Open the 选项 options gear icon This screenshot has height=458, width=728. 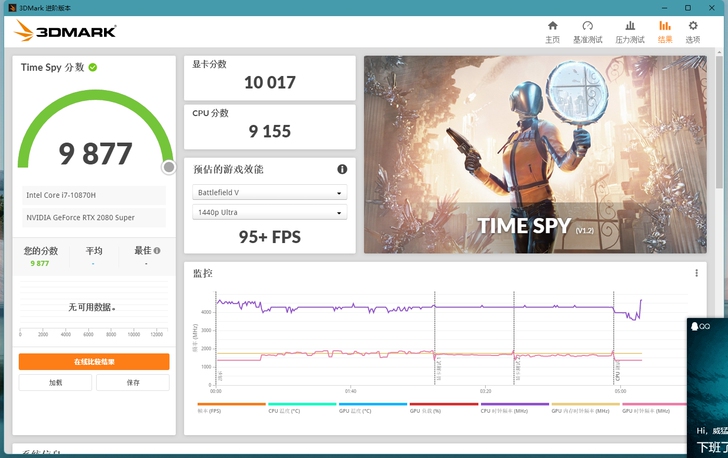(693, 26)
